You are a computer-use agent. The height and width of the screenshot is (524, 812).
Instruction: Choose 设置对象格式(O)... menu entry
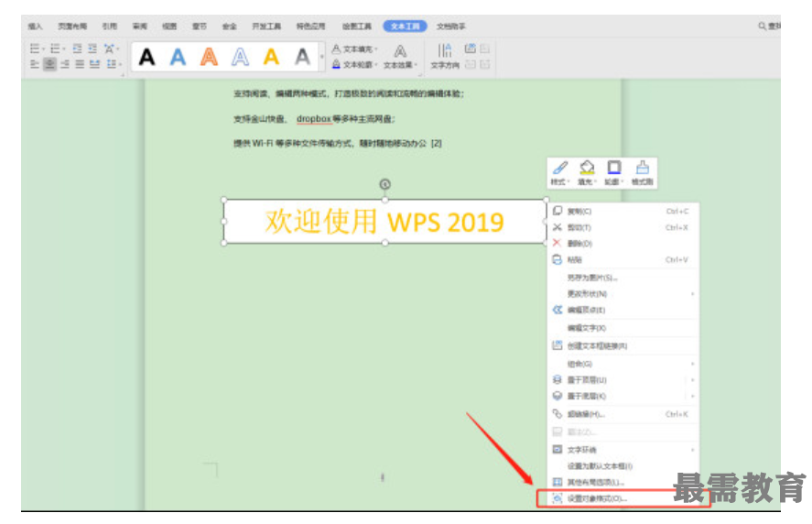coord(623,498)
